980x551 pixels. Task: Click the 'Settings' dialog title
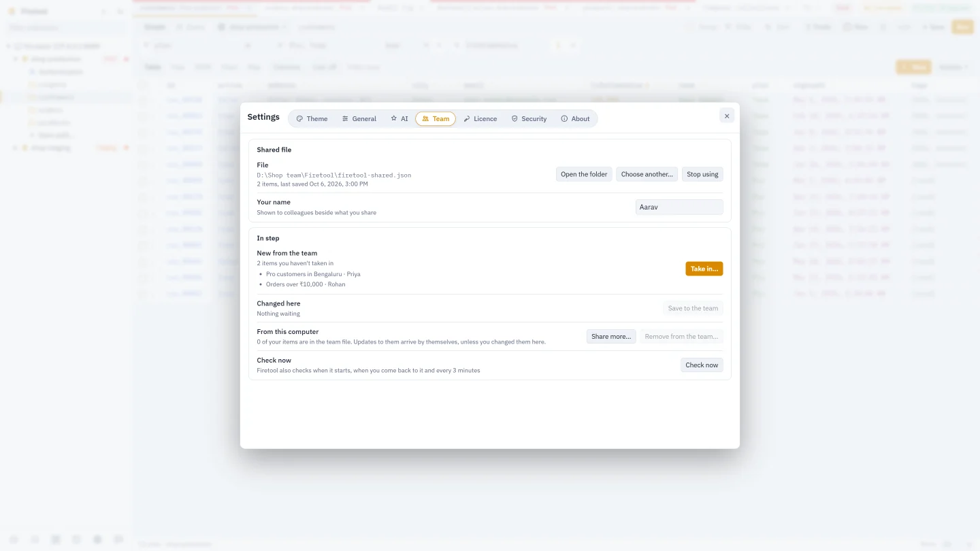[263, 117]
